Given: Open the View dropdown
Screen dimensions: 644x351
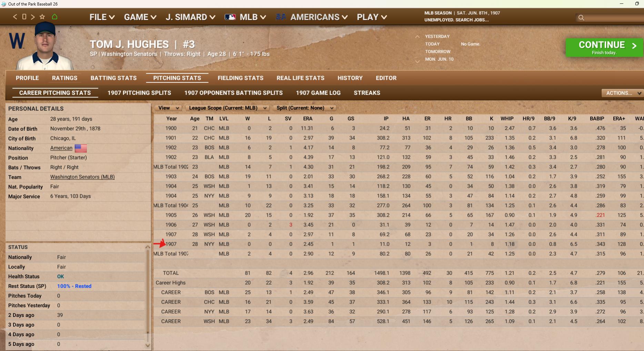Looking at the screenshot, I should point(168,108).
